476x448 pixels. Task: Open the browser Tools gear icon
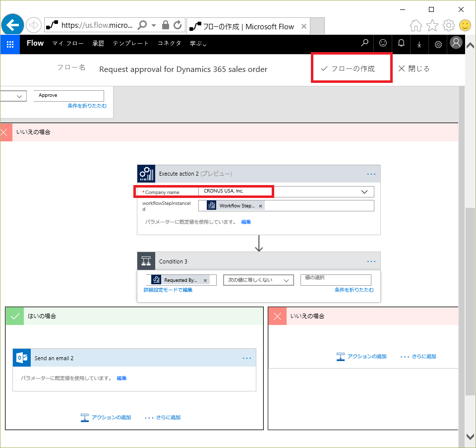click(x=449, y=25)
